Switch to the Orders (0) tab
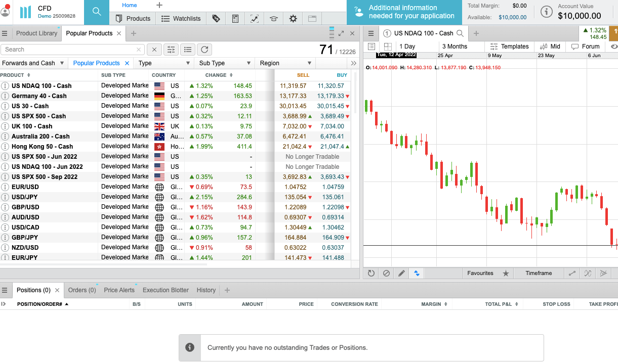Image resolution: width=618 pixels, height=364 pixels. [82, 290]
